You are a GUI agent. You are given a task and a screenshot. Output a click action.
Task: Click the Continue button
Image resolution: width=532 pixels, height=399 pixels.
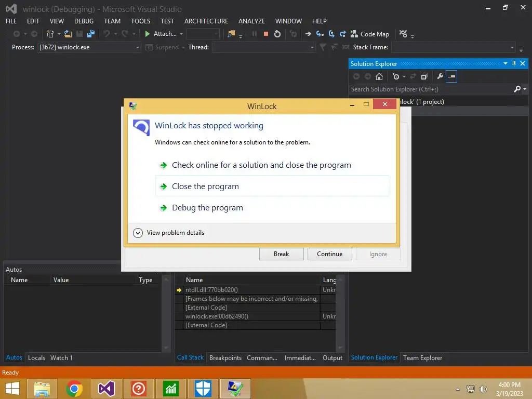pyautogui.click(x=329, y=254)
